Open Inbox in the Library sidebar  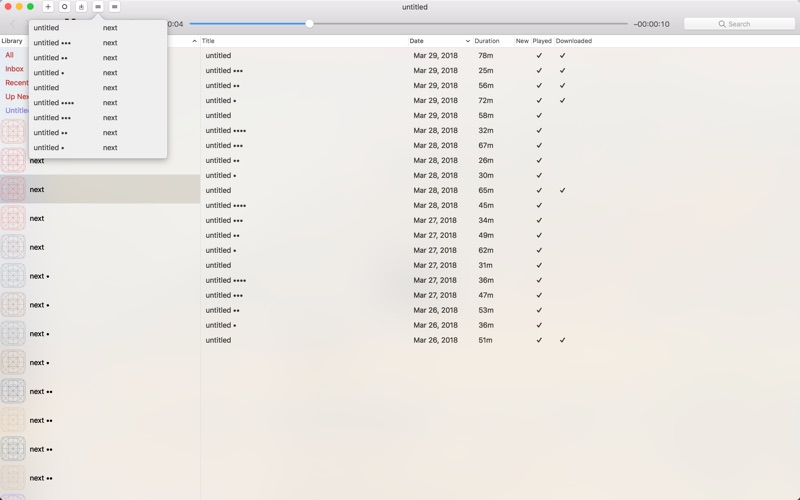(x=14, y=69)
